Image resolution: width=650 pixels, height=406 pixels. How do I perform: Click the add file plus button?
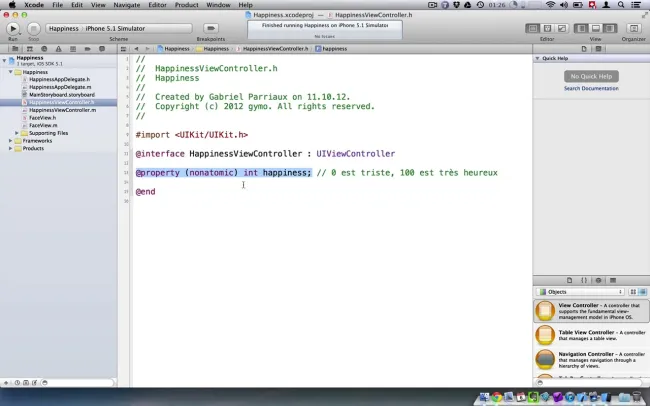pyautogui.click(x=6, y=382)
